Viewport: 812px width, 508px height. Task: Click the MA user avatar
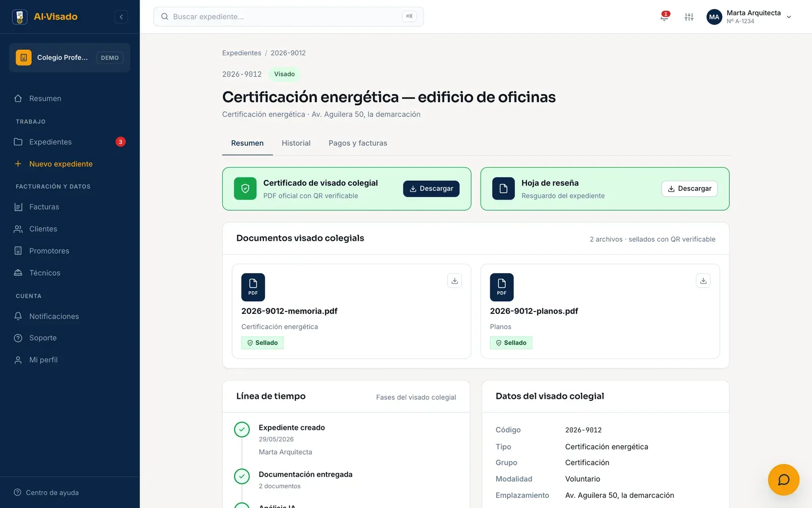pyautogui.click(x=714, y=17)
